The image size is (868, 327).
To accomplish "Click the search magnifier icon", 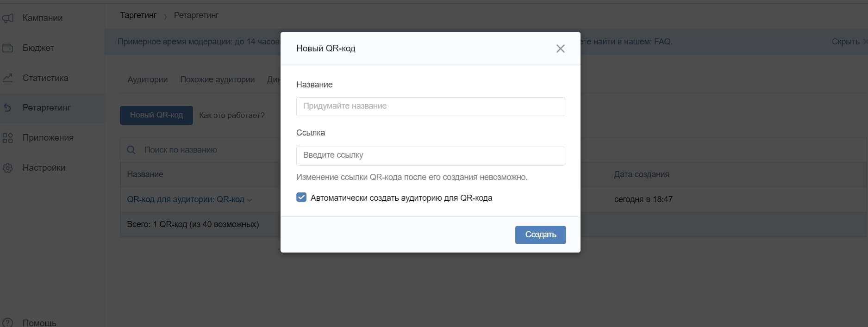I will pyautogui.click(x=131, y=149).
